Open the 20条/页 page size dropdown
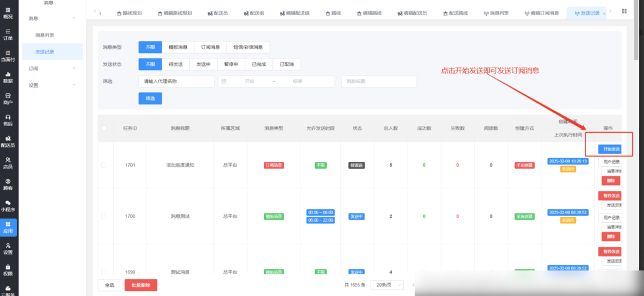 tap(387, 285)
